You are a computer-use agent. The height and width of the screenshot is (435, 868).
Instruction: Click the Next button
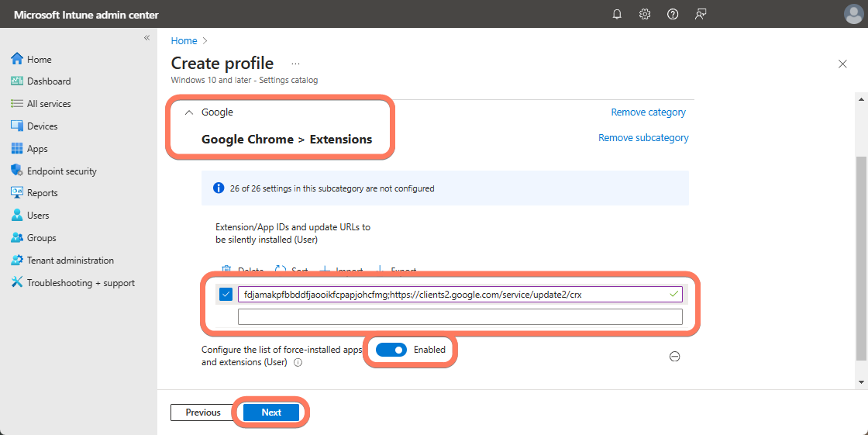point(271,413)
